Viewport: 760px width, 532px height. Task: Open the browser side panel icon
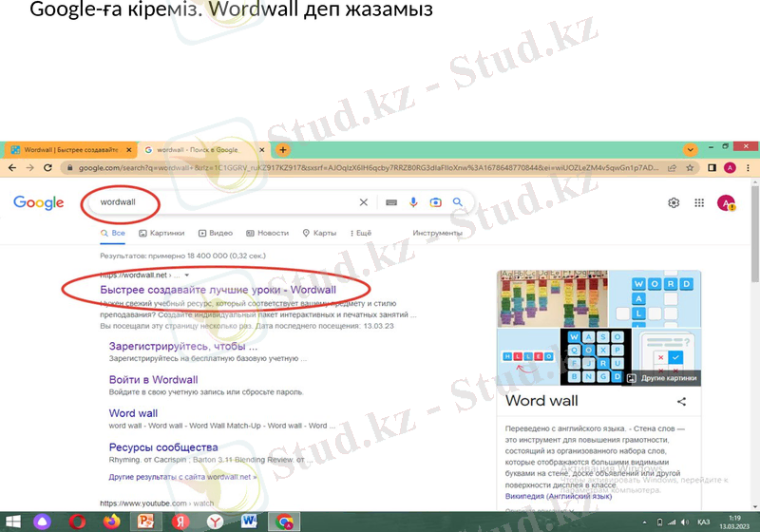712,167
